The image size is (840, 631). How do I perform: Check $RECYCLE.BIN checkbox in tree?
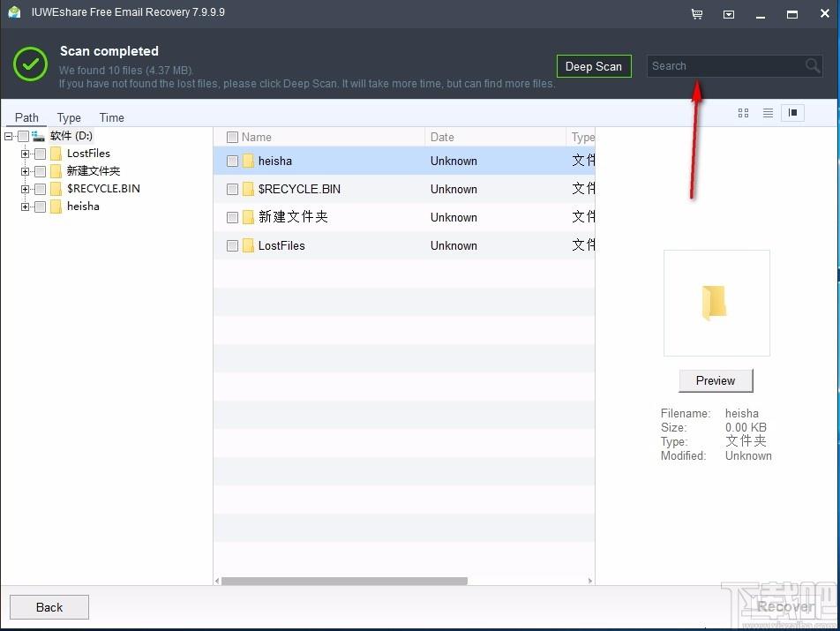(41, 189)
